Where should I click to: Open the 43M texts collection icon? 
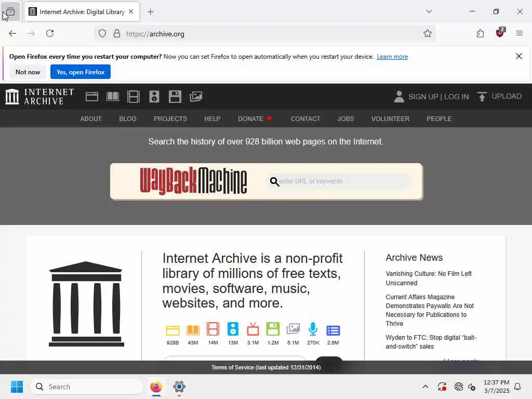coord(193,330)
